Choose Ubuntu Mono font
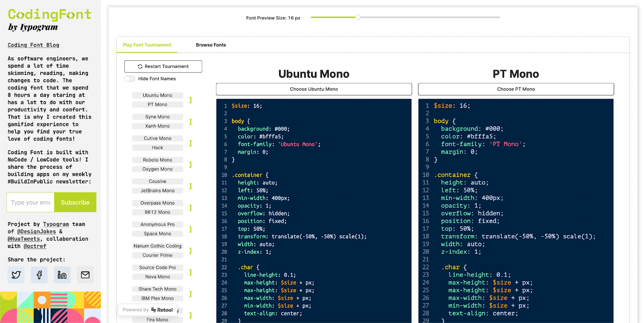This screenshot has height=323, width=644. pyautogui.click(x=314, y=89)
